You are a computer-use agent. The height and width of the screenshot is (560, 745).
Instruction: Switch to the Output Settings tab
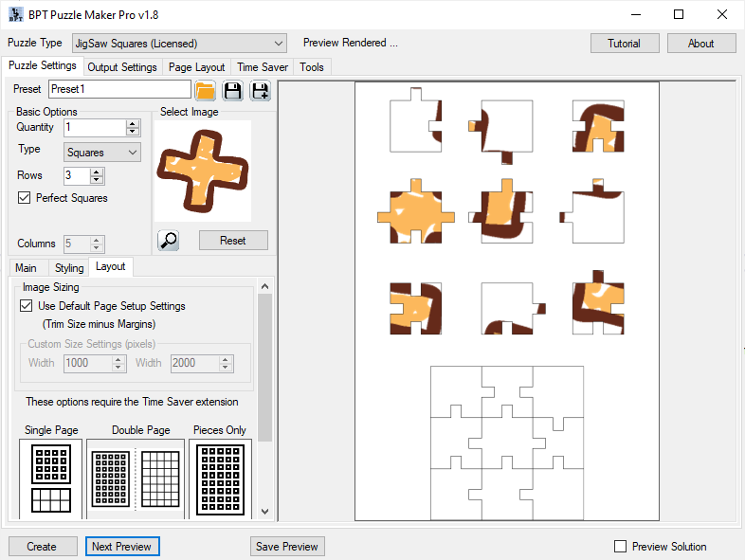click(x=122, y=67)
